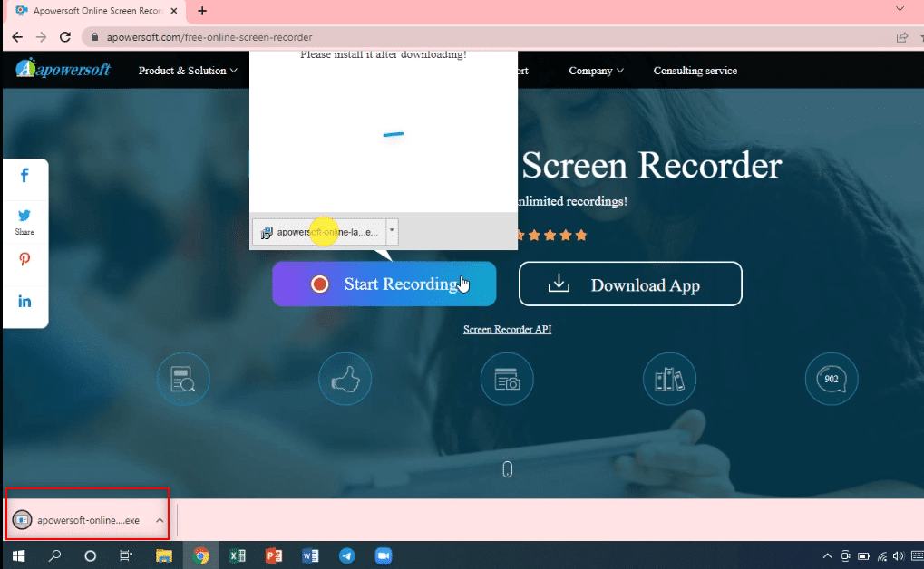Click the Apowersoft logo
The width and height of the screenshot is (924, 569).
tap(62, 69)
